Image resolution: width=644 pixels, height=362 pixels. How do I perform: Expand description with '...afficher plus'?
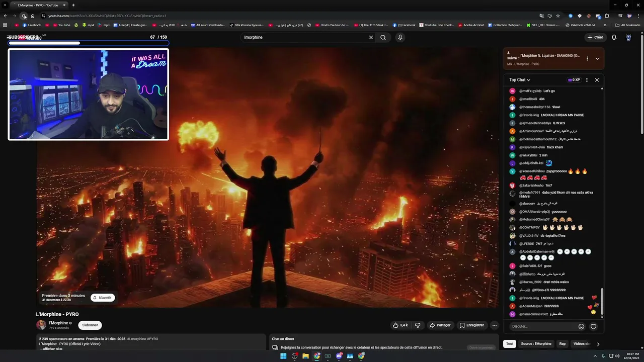pos(52,349)
